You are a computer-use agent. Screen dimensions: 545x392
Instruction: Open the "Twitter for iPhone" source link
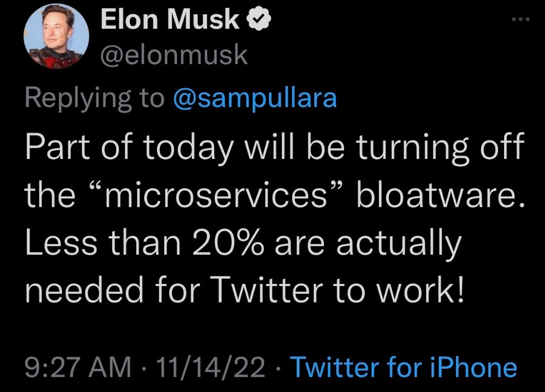click(x=404, y=367)
